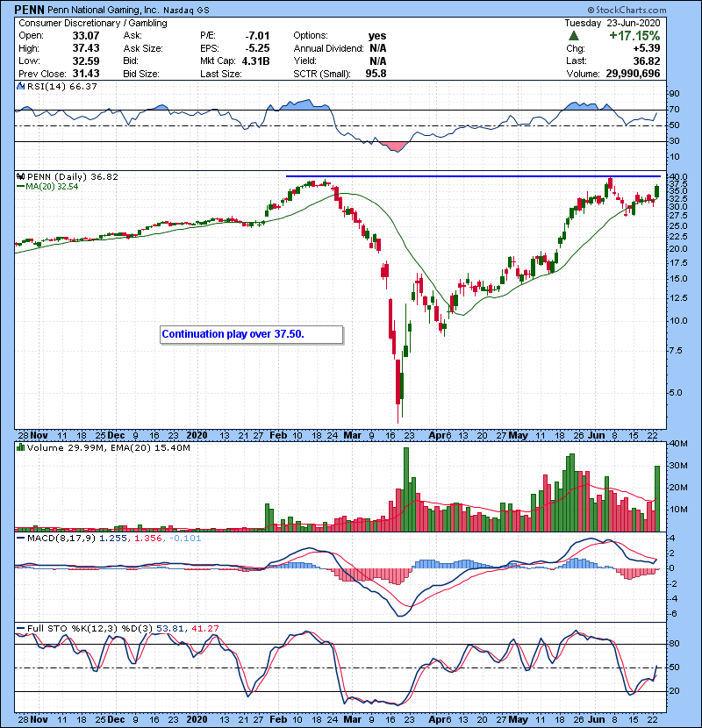Click the +17.15% percent change
702x728 pixels.
634,36
